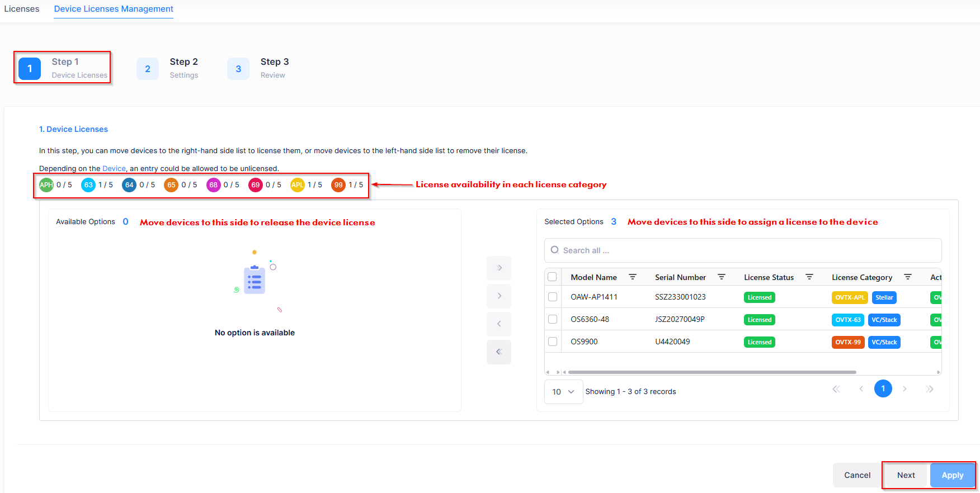Click the move-all-left double chevron button
Viewport: 980px width, 493px height.
498,352
